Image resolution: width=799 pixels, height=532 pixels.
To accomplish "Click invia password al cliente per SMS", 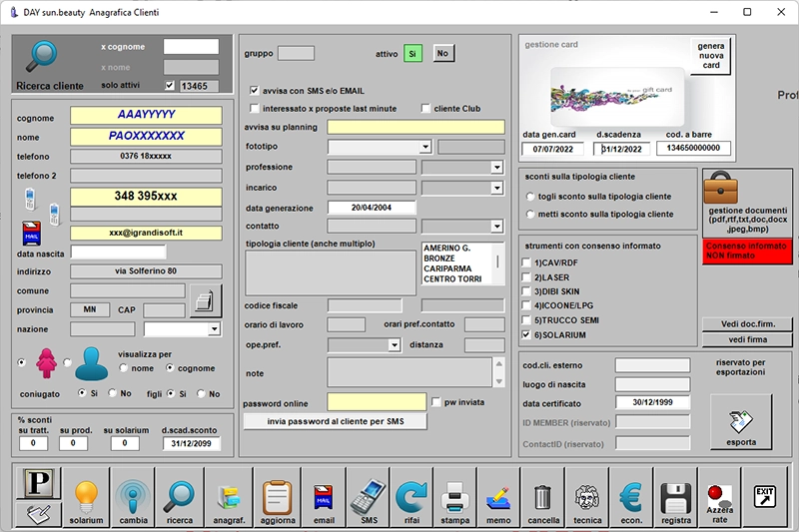I will (336, 421).
